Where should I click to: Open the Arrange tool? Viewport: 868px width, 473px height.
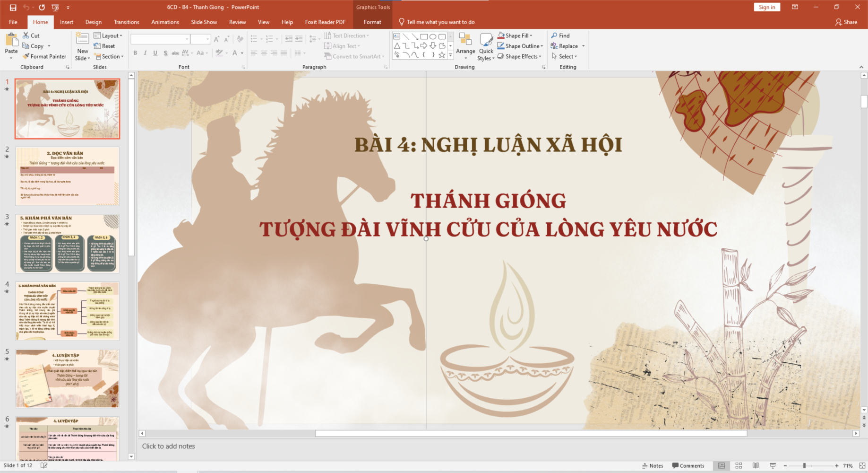tap(465, 47)
